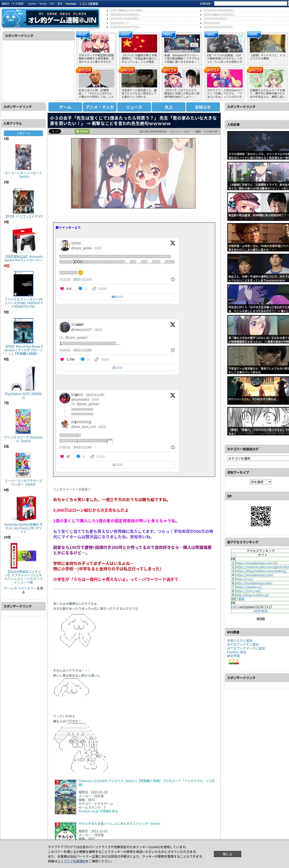Open Pokemon LEGENDS アルセウス product link

pos(146,783)
